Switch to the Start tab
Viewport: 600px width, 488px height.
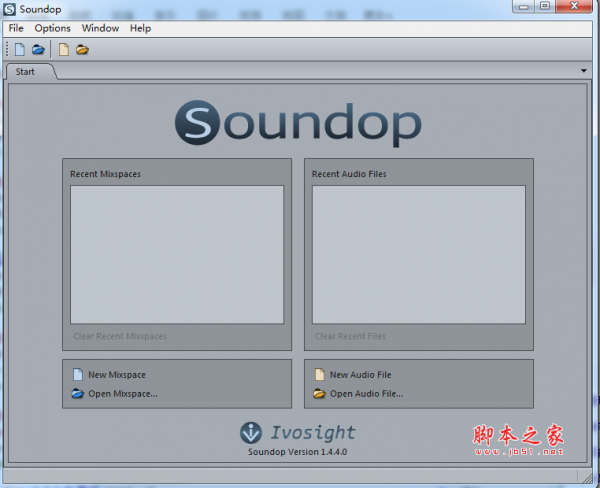pos(25,72)
